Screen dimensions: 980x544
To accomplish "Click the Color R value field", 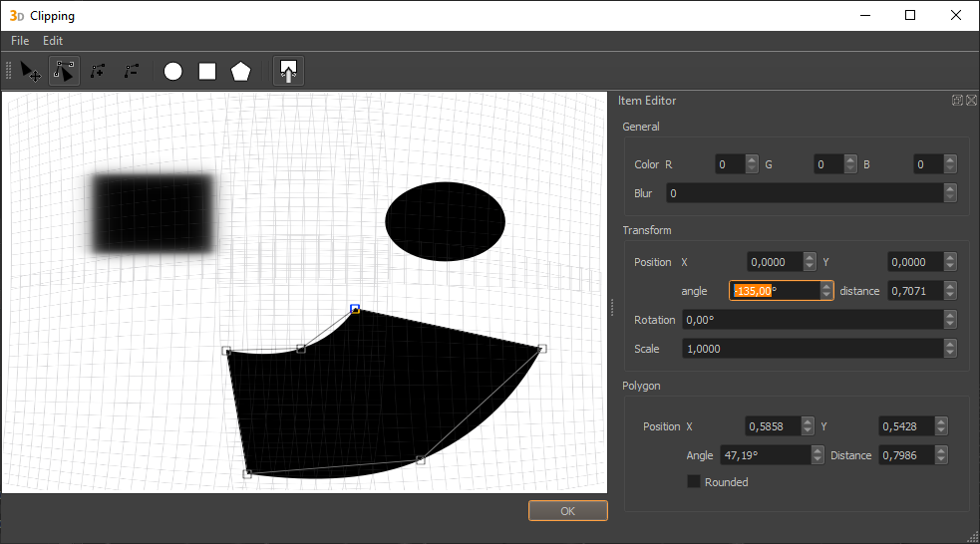I will click(728, 164).
